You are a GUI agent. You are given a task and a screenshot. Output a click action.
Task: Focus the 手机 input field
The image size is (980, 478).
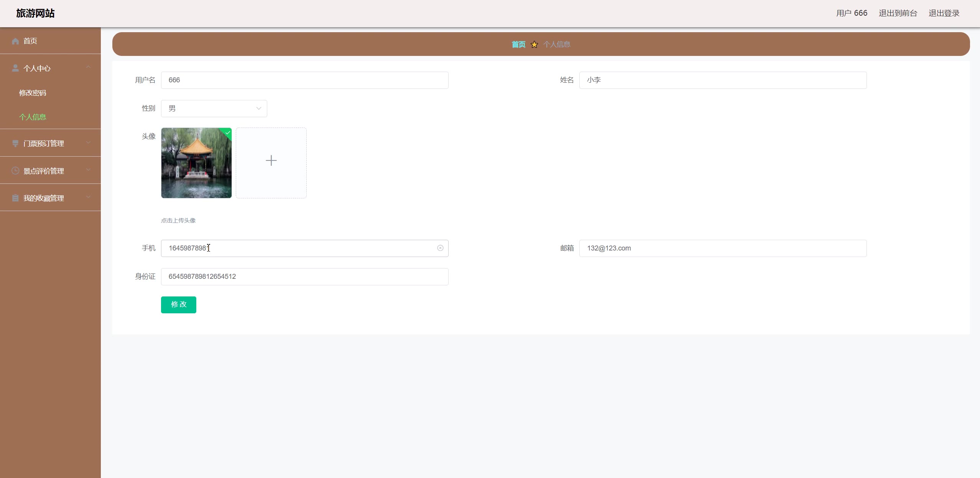click(x=305, y=249)
